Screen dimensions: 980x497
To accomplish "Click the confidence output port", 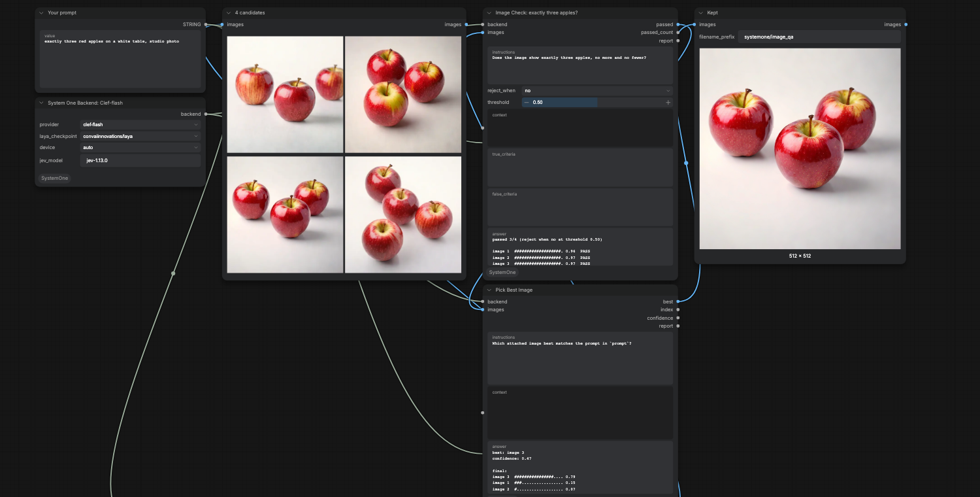I will click(678, 318).
